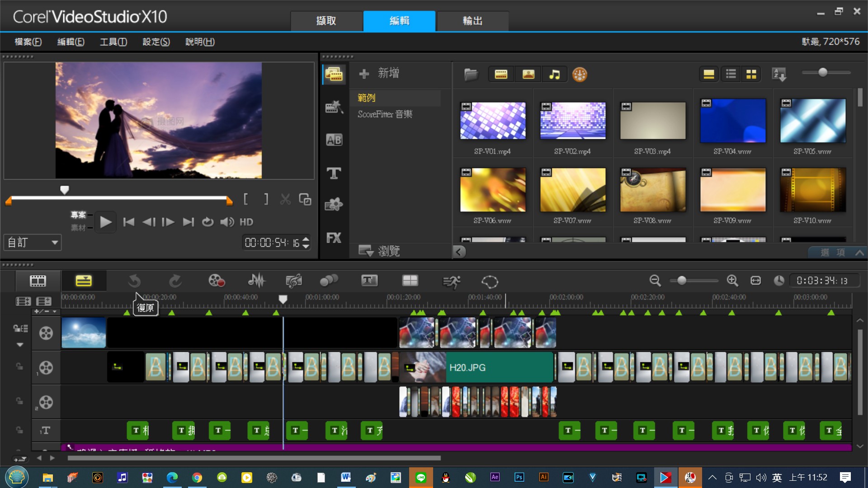Open the add/remove chapter point dropdown
The width and height of the screenshot is (868, 488).
click(x=46, y=311)
